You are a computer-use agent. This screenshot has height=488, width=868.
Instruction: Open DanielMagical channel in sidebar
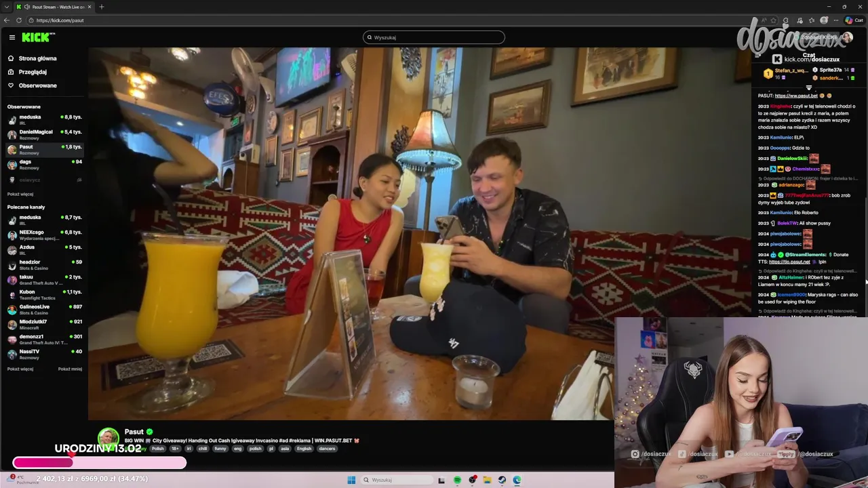pyautogui.click(x=44, y=134)
